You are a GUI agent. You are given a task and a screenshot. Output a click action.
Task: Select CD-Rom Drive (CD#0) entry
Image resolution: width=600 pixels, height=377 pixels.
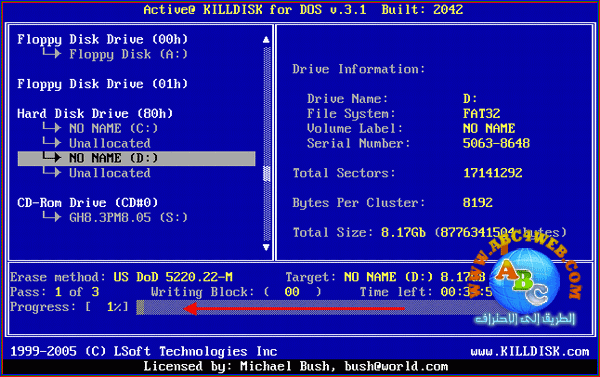click(88, 202)
